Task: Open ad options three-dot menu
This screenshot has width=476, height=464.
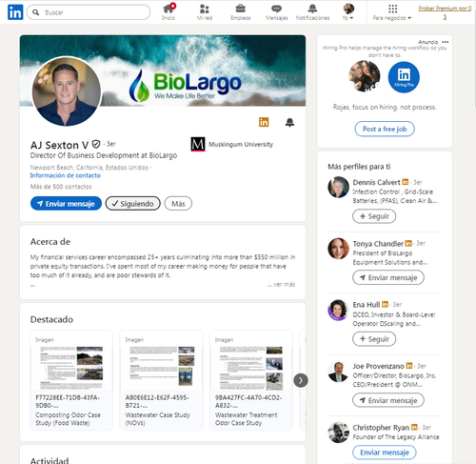Action: [446, 42]
